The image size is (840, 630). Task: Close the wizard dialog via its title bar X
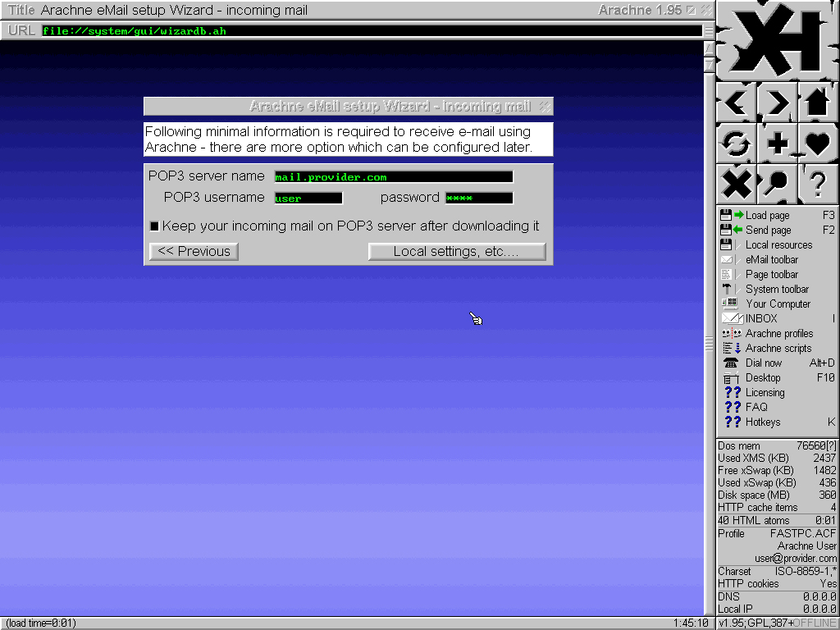point(545,106)
